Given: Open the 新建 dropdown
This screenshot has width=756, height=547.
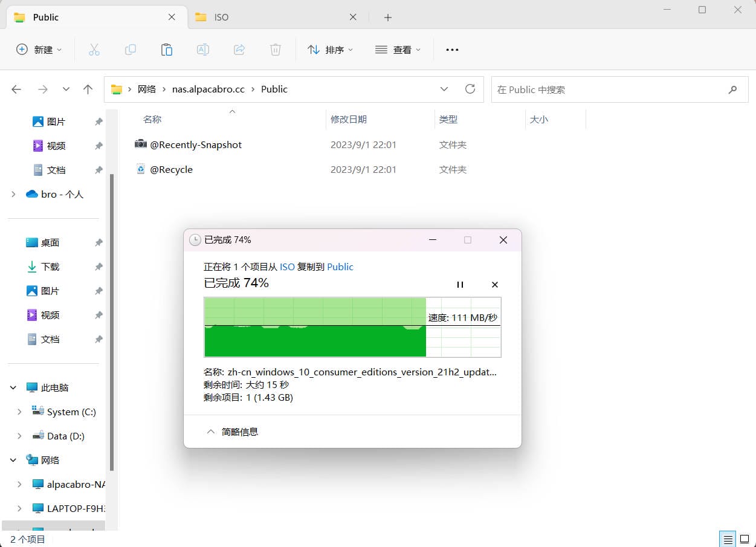Looking at the screenshot, I should (39, 50).
